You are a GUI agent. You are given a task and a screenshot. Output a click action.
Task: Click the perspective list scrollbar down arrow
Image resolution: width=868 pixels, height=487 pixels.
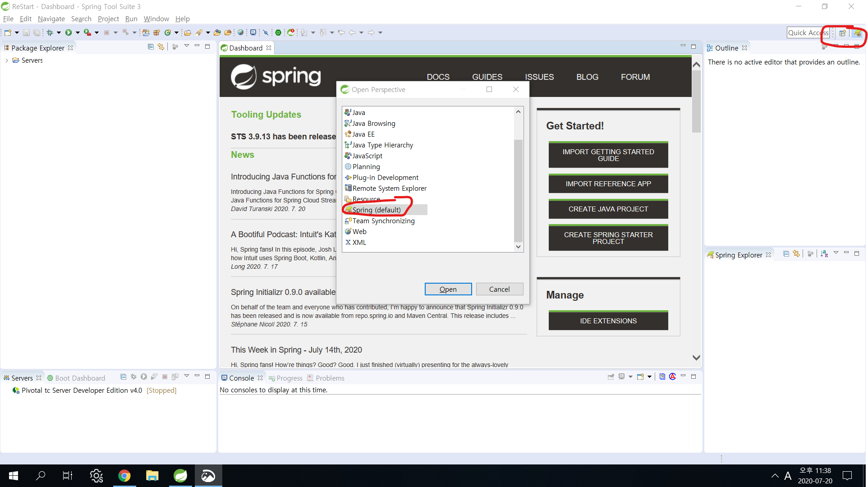518,247
